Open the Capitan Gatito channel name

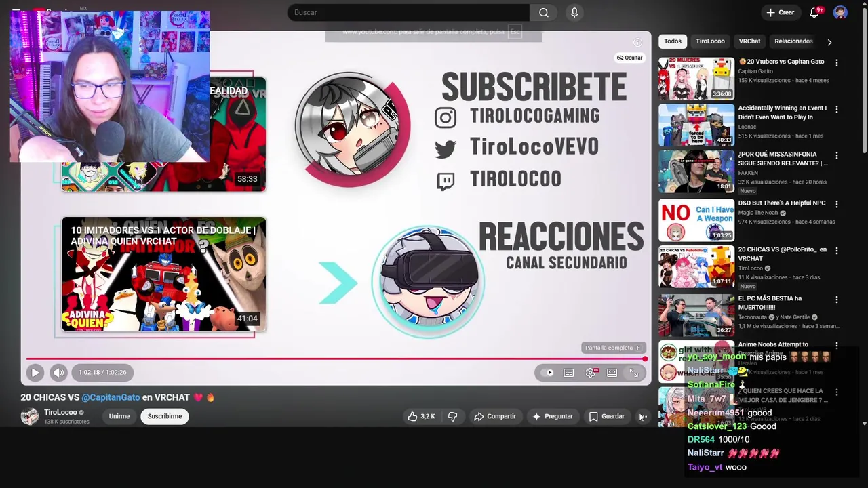(x=755, y=71)
